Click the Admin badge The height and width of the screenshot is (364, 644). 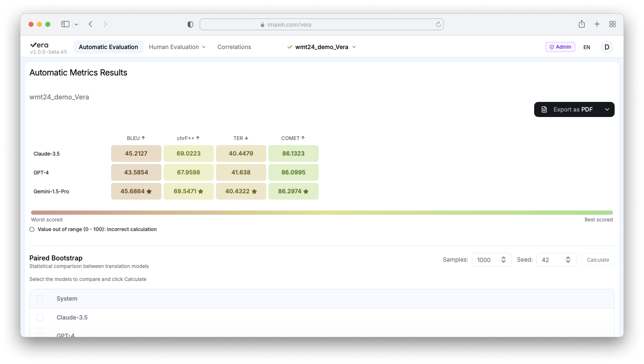pyautogui.click(x=560, y=47)
